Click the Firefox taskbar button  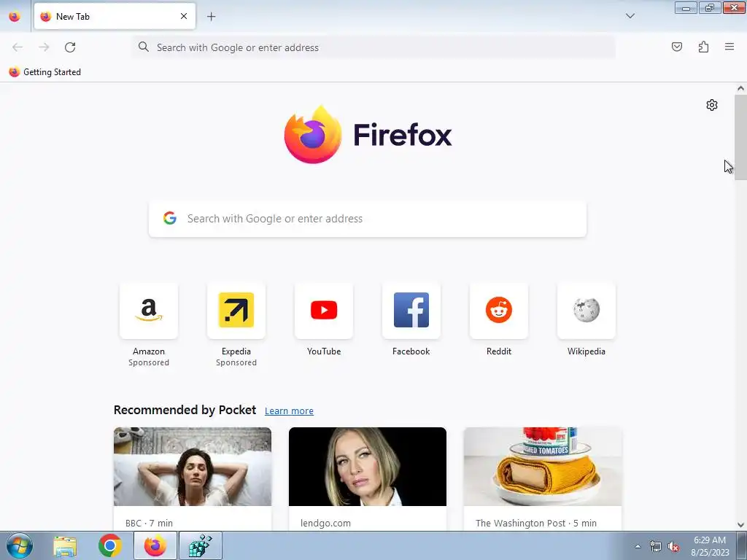tap(155, 545)
